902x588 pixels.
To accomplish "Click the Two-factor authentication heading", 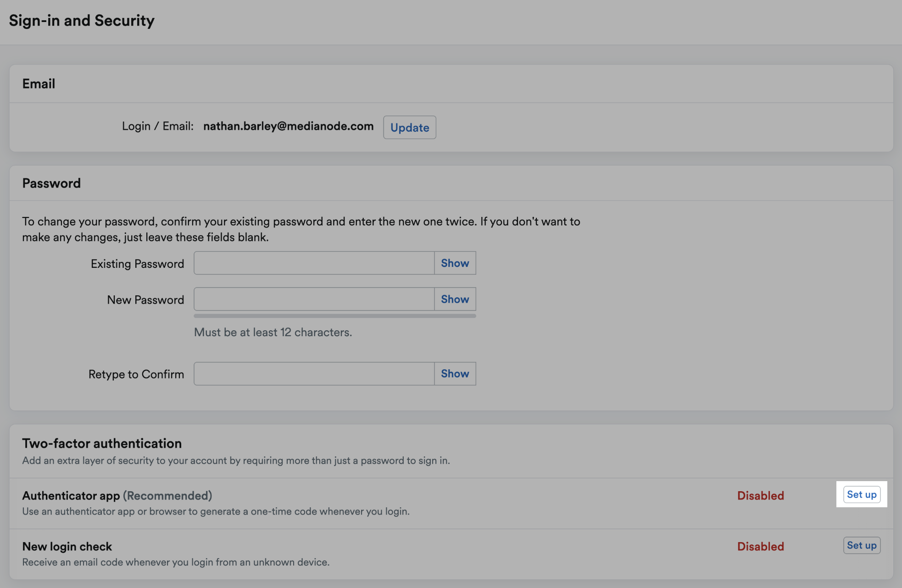I will click(x=102, y=443).
